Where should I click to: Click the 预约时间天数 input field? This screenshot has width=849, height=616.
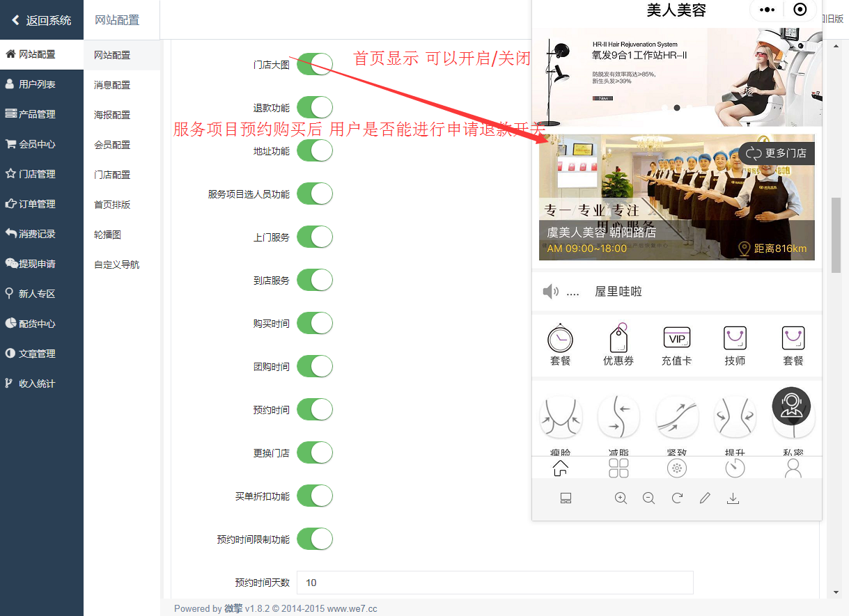[494, 583]
